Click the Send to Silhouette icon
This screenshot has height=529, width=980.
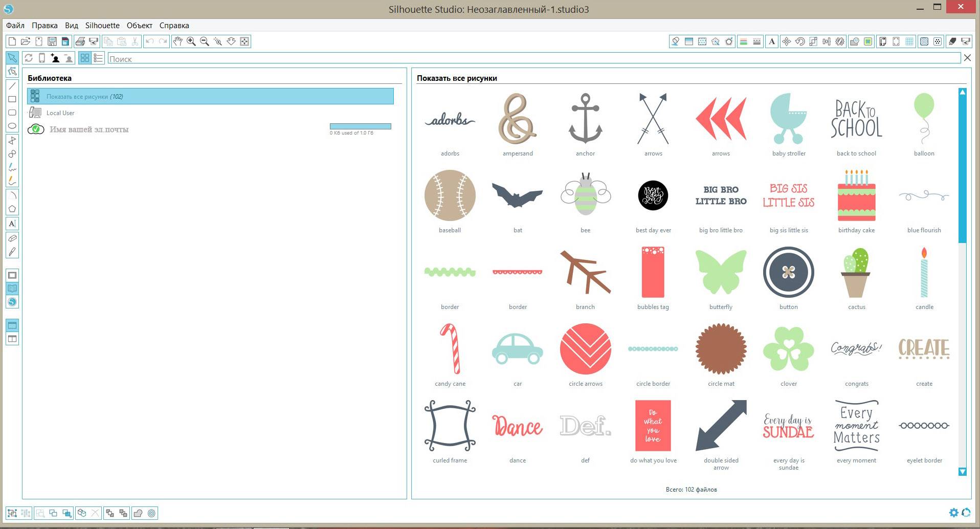point(966,41)
